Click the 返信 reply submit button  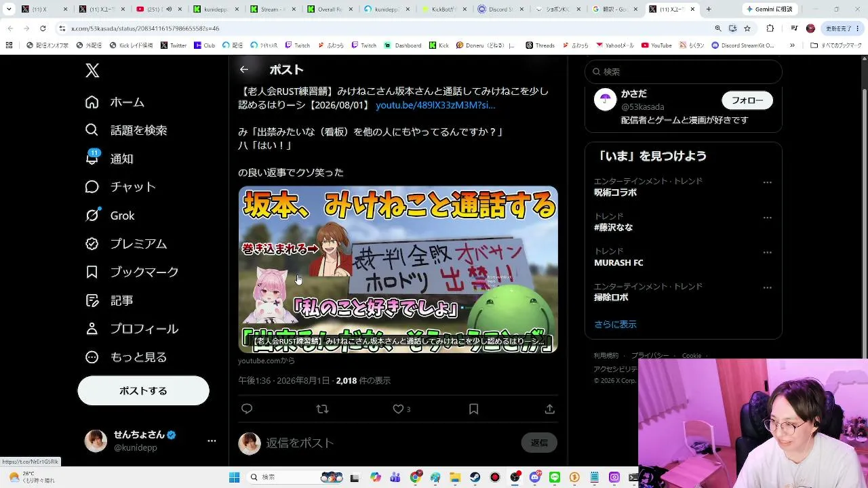click(539, 443)
